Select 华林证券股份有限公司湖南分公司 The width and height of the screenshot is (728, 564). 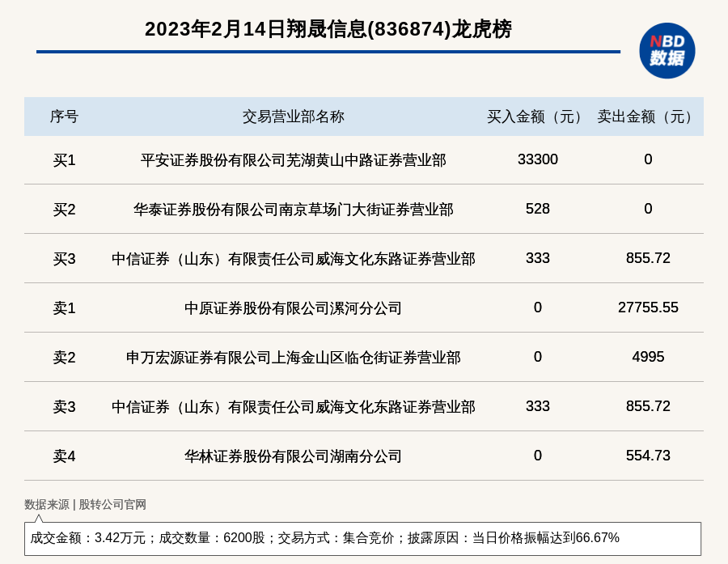click(294, 456)
